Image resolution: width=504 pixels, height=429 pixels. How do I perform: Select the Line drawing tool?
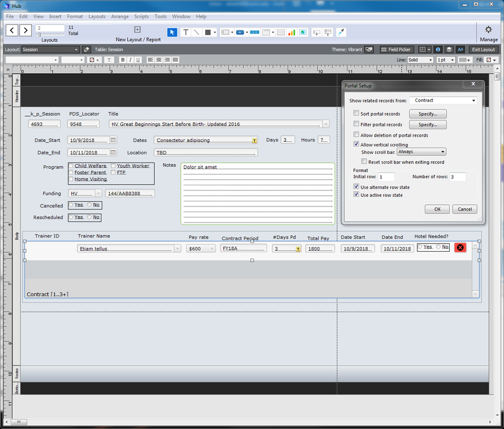coord(197,33)
